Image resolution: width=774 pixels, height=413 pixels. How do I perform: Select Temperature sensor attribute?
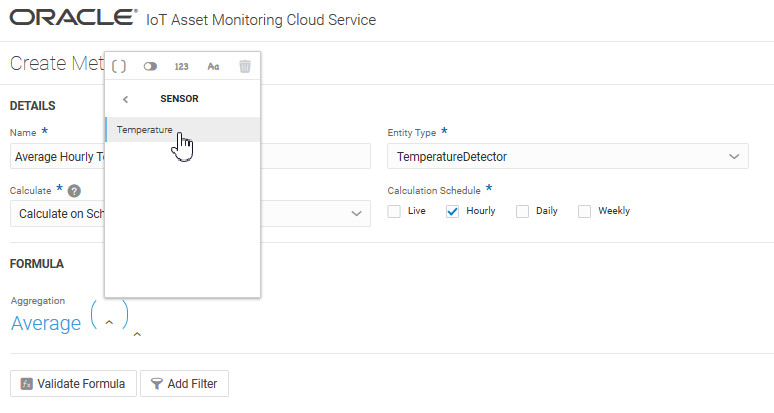(183, 130)
